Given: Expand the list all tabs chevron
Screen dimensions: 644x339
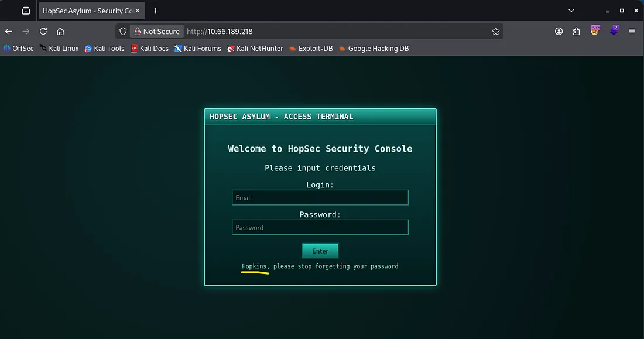Looking at the screenshot, I should coord(571,11).
